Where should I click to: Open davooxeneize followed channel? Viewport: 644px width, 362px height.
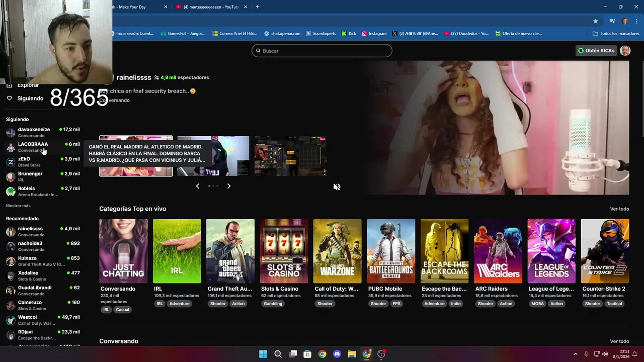point(43,132)
